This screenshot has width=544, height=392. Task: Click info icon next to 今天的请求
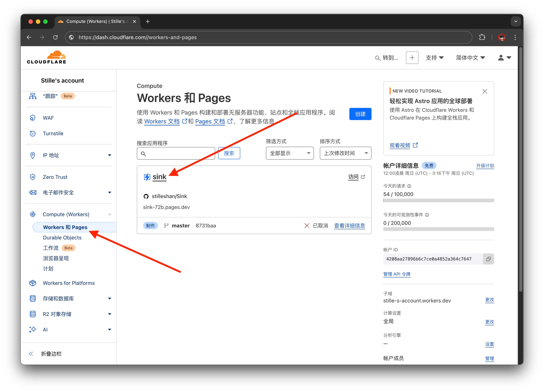pos(409,186)
